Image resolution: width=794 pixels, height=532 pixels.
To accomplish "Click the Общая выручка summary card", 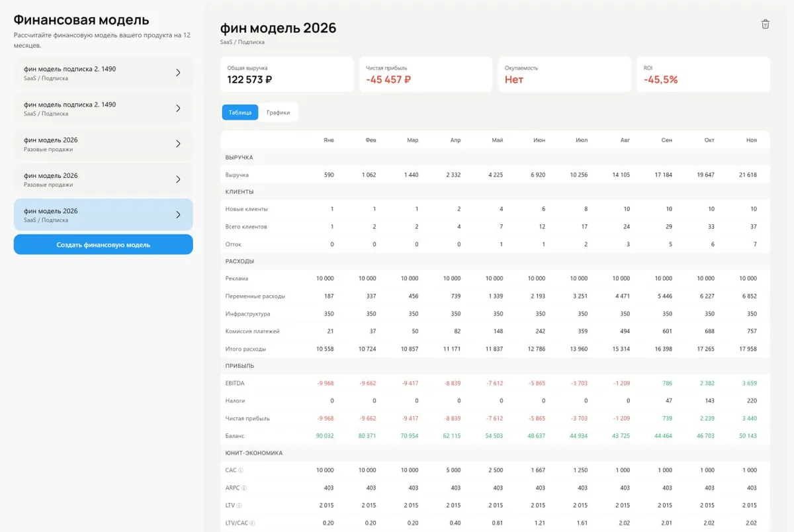I will point(287,74).
